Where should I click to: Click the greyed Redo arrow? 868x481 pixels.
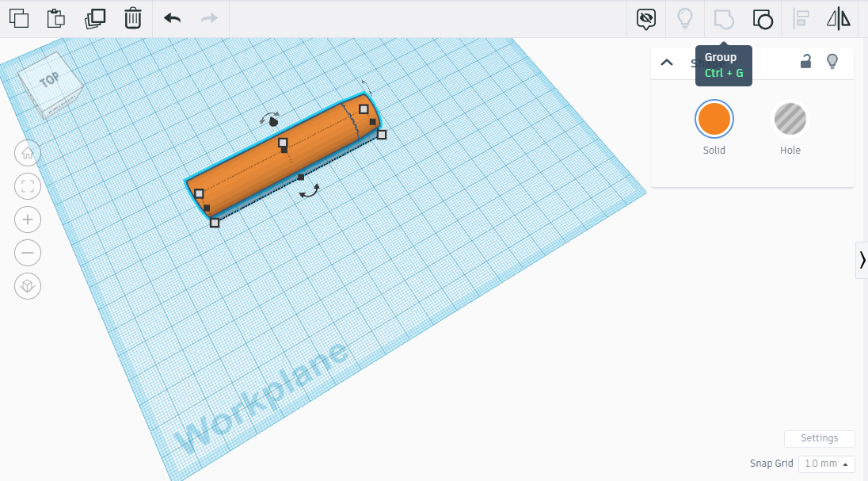click(209, 18)
